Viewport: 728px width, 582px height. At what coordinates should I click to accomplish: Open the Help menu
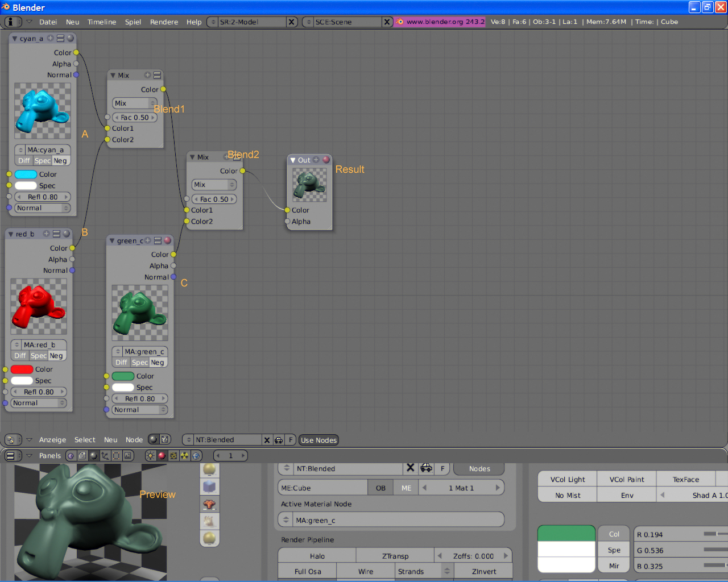click(x=194, y=22)
